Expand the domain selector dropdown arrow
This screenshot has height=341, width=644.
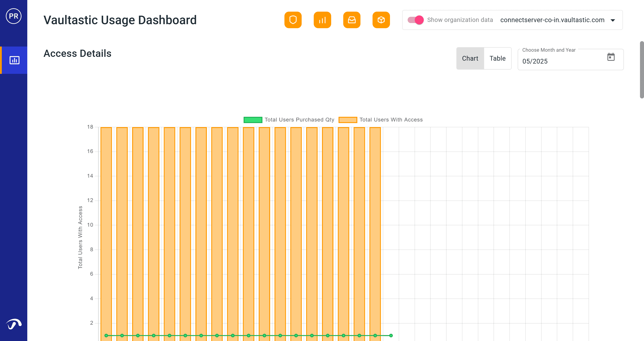click(x=612, y=20)
